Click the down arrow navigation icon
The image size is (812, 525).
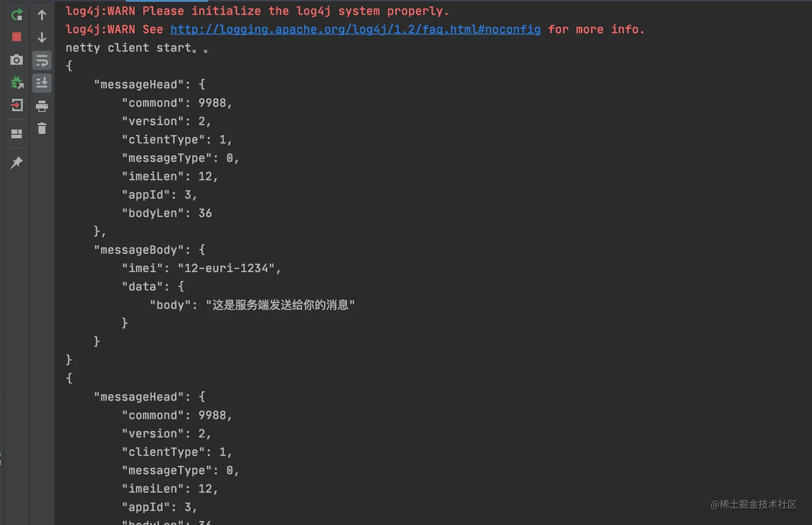point(42,38)
